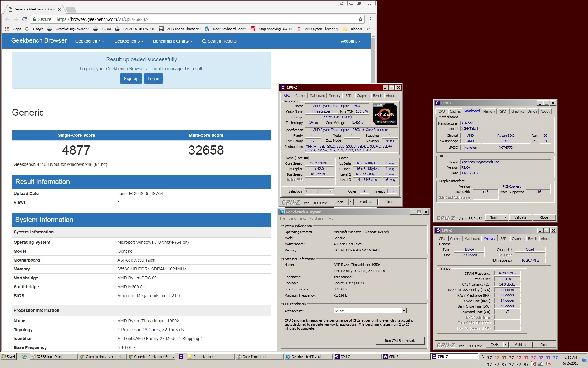The width and height of the screenshot is (588, 368).
Task: Switch to the Geekbench 4 Tryout taskbar item
Action: click(x=308, y=357)
